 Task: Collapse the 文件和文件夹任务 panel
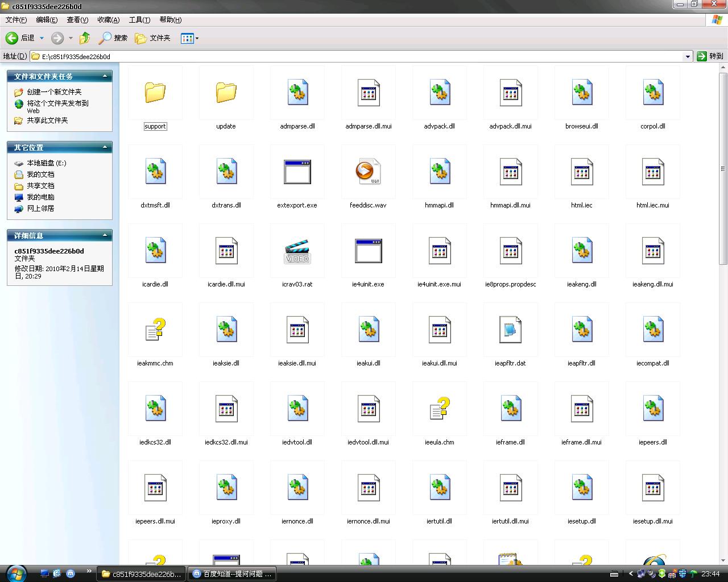click(x=105, y=76)
